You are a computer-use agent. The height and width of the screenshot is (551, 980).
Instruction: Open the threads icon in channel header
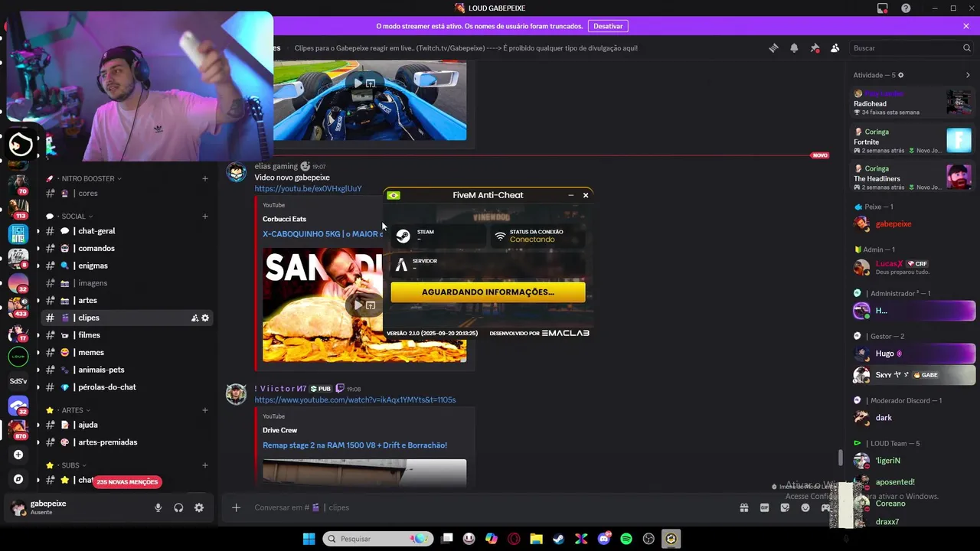[773, 48]
